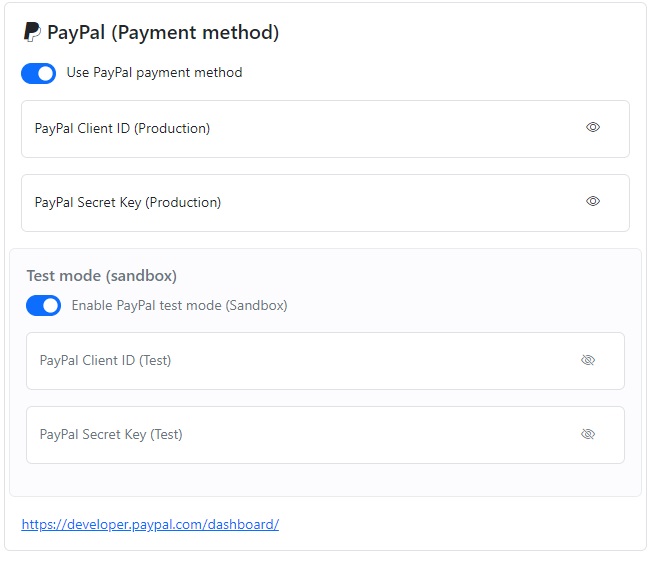Click eye-slash icon in PayPal Secret Key (Test)
660x568 pixels.
click(588, 434)
